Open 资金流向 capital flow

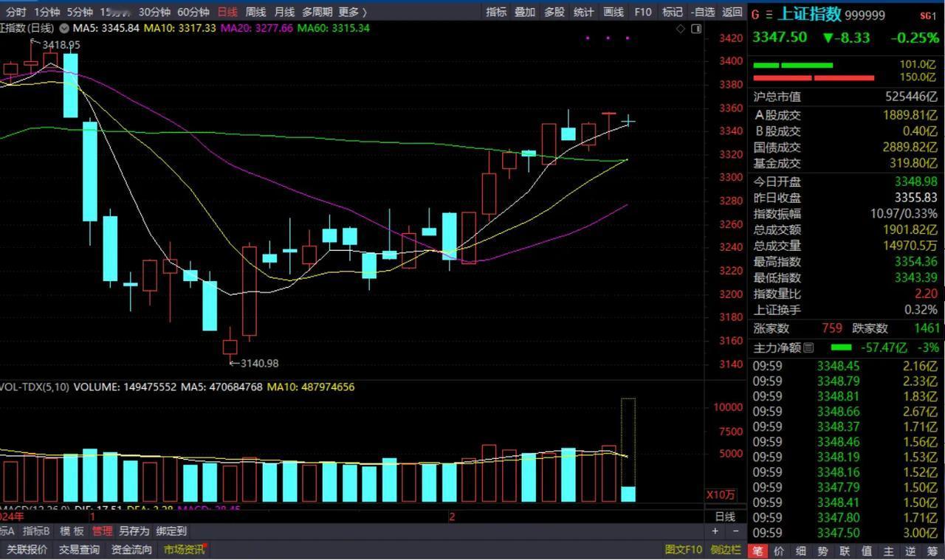click(131, 550)
